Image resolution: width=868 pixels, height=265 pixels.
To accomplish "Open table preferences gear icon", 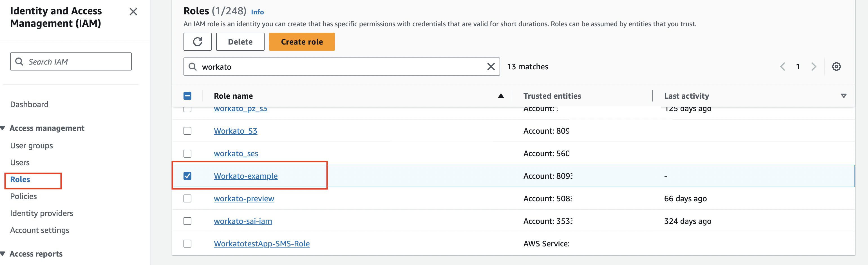I will tap(836, 67).
